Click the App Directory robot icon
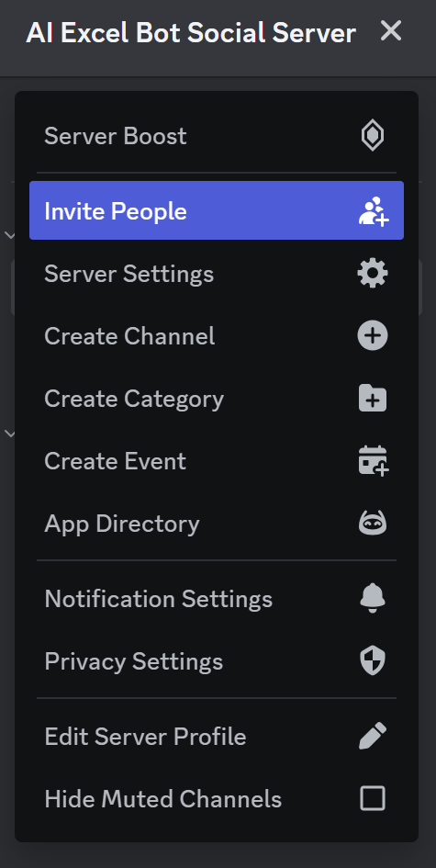 pos(373,524)
